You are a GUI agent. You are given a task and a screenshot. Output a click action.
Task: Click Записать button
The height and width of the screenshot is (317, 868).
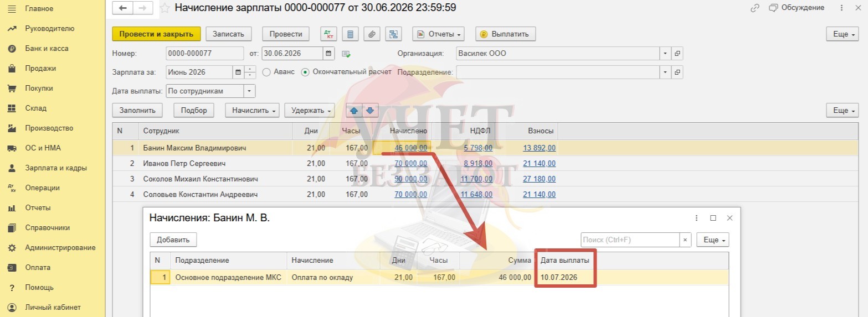pyautogui.click(x=229, y=34)
